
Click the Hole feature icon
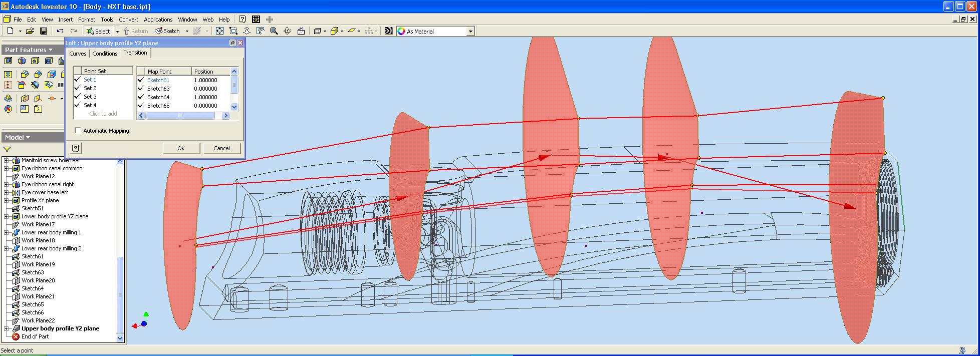coord(35,61)
